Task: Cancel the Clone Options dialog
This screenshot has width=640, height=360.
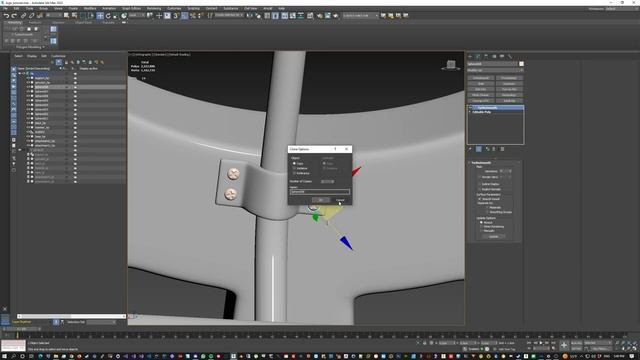Action: pyautogui.click(x=340, y=200)
